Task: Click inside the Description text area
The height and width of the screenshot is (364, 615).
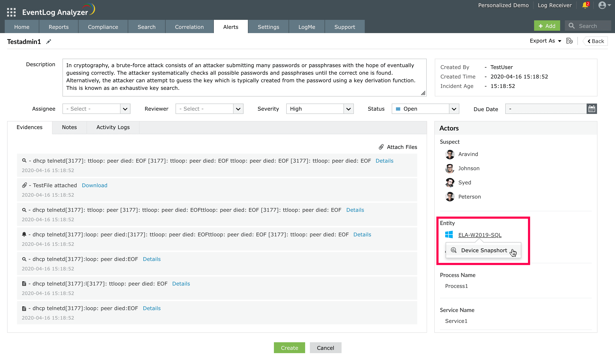Action: pyautogui.click(x=244, y=77)
